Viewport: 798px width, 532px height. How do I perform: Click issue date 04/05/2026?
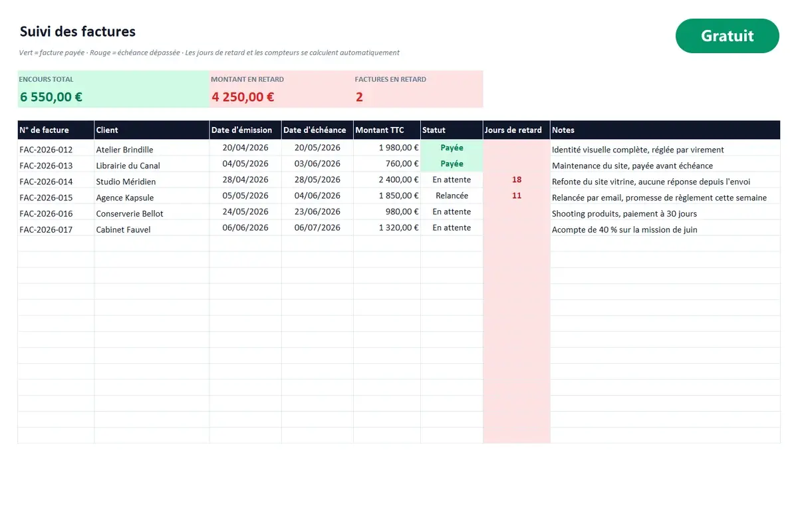coord(245,164)
